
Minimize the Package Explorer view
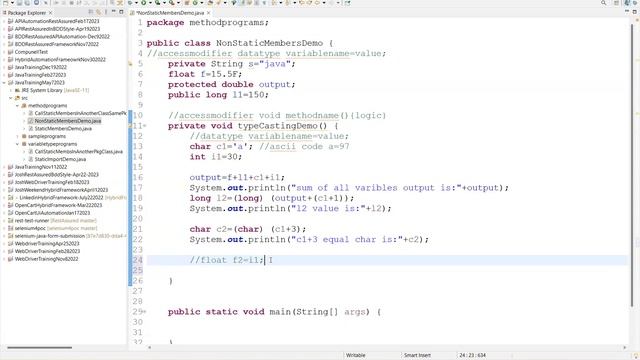click(x=113, y=12)
